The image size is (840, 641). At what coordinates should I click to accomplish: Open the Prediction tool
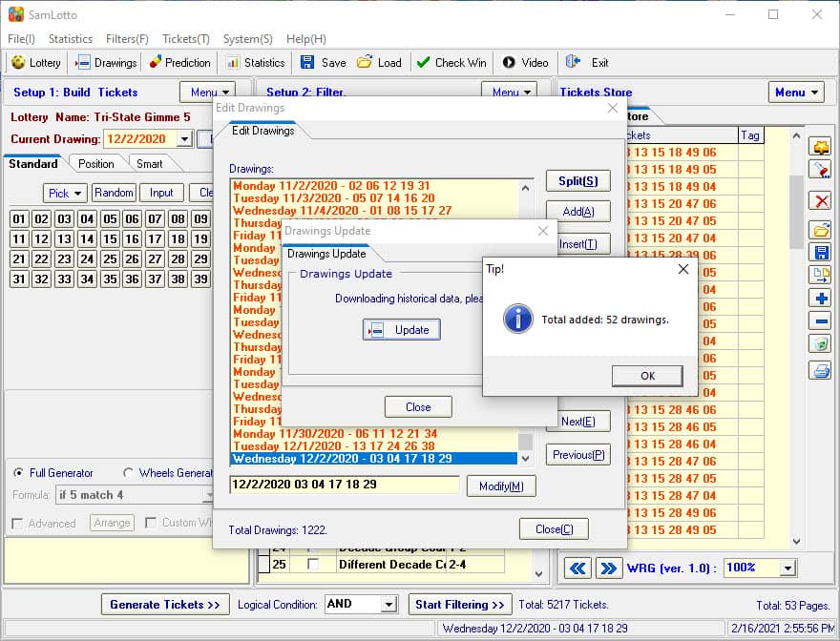click(x=180, y=63)
